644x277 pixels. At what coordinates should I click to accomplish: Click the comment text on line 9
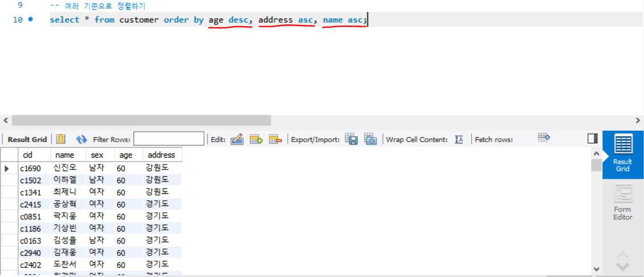click(x=97, y=6)
